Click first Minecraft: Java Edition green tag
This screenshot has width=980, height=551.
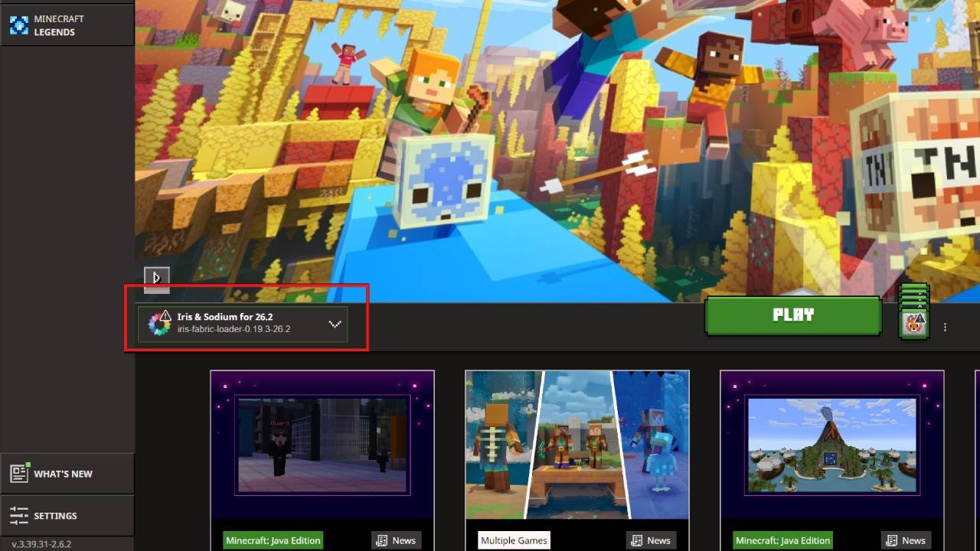(273, 540)
